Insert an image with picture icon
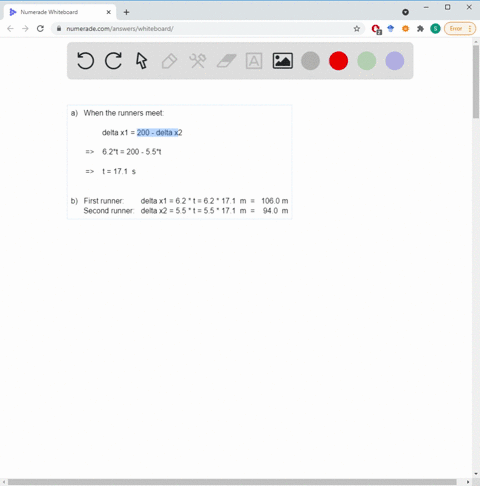The image size is (480, 486). click(283, 61)
